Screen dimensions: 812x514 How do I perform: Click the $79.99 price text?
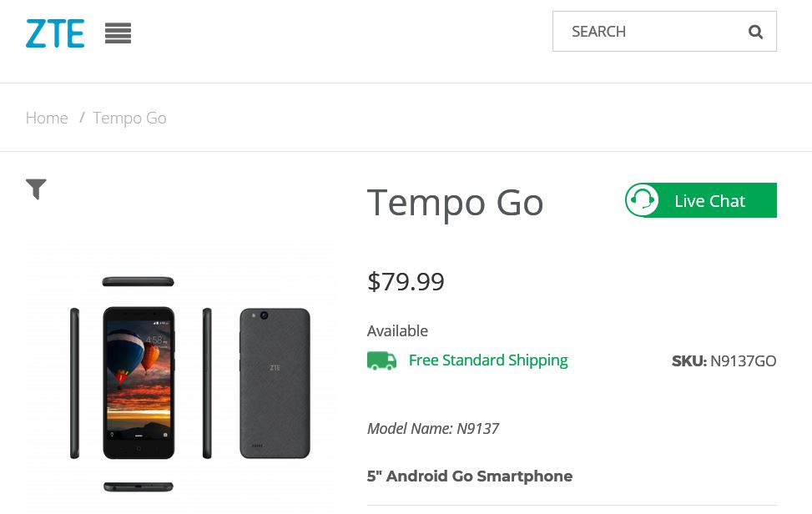(x=406, y=281)
